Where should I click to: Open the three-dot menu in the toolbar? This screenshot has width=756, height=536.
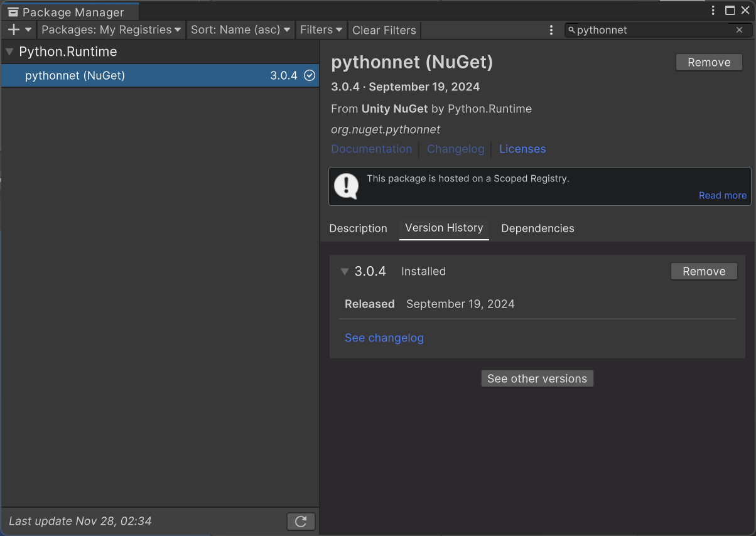point(551,29)
